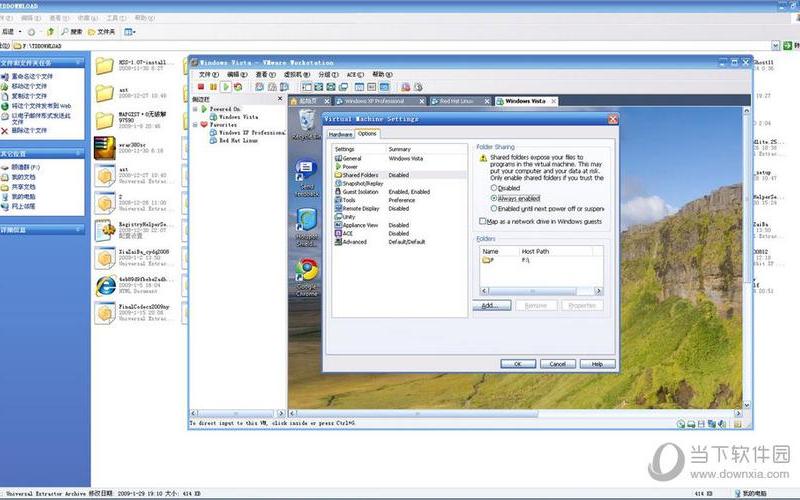
Task: Click the Revert Snapshot icon in VMware toolbar
Action: tap(272, 87)
